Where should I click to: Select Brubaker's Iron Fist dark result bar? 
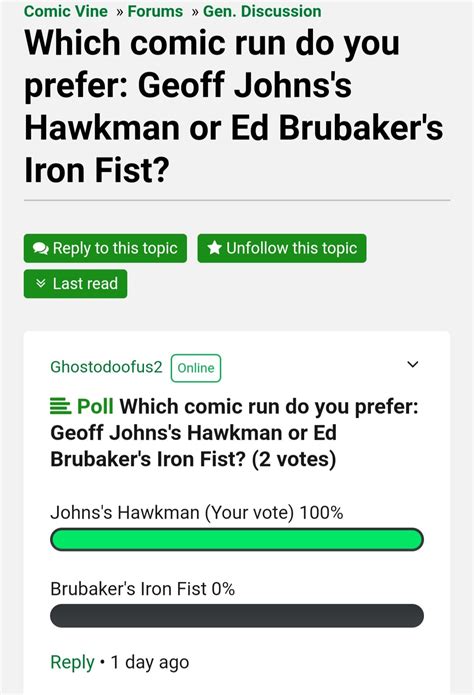coord(237,616)
